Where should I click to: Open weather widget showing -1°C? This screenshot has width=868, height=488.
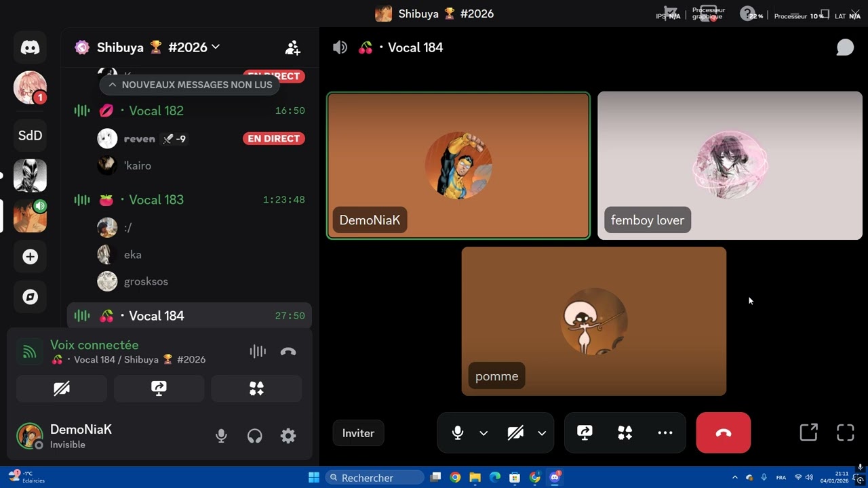pos(27,477)
